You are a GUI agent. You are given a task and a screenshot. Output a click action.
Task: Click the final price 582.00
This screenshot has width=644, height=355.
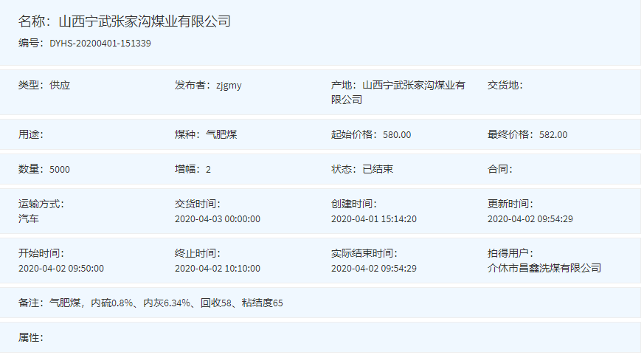tap(553, 135)
